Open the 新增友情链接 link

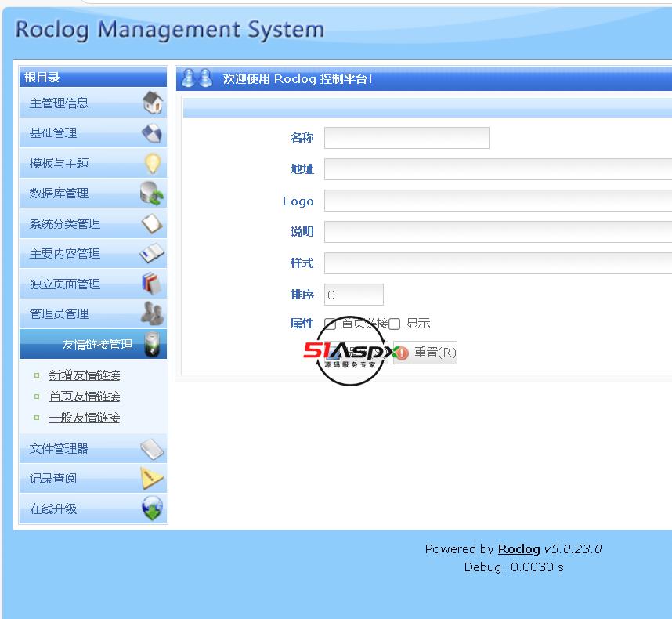coord(85,375)
